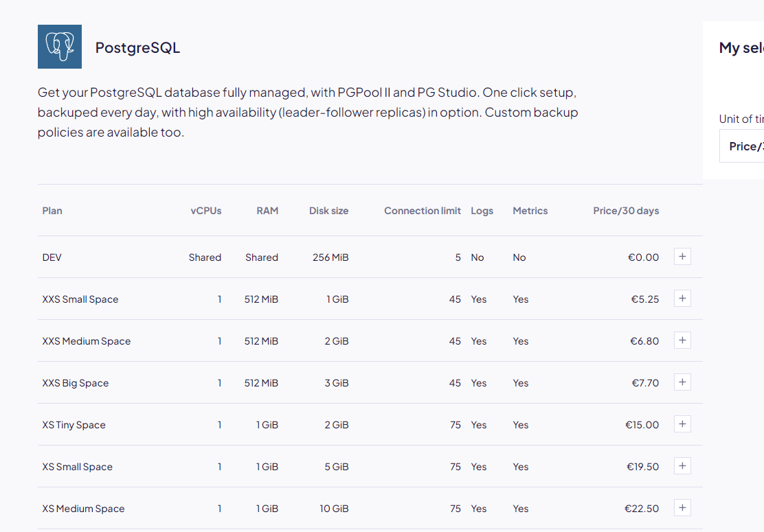Add the DEV plan with plus icon
This screenshot has width=764, height=532.
pos(682,257)
